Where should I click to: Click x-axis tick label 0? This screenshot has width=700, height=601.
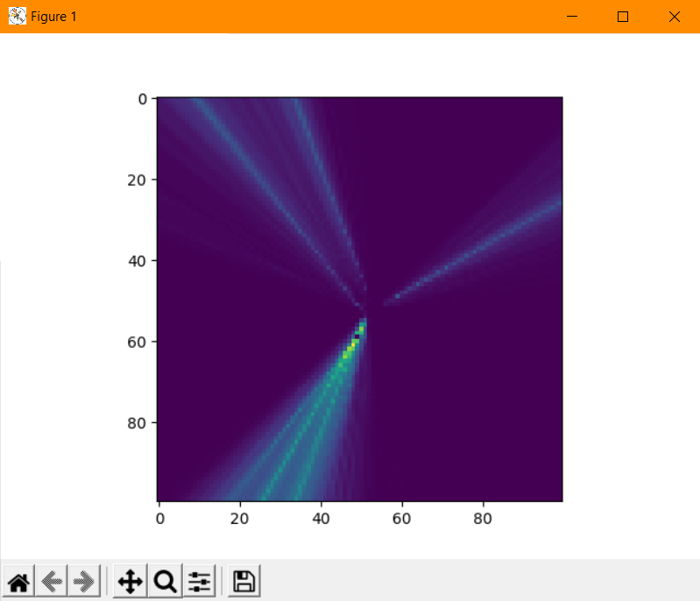coord(159,519)
